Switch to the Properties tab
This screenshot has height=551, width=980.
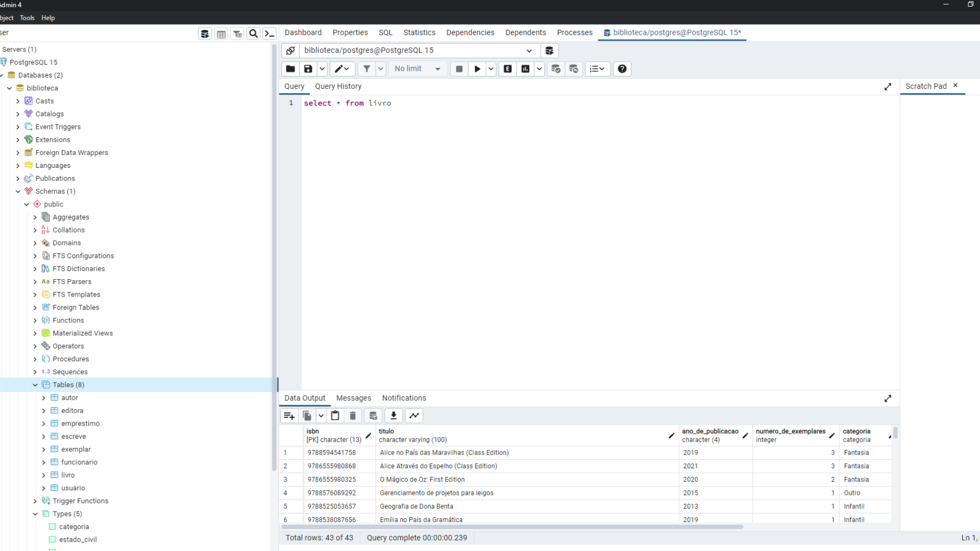[350, 33]
